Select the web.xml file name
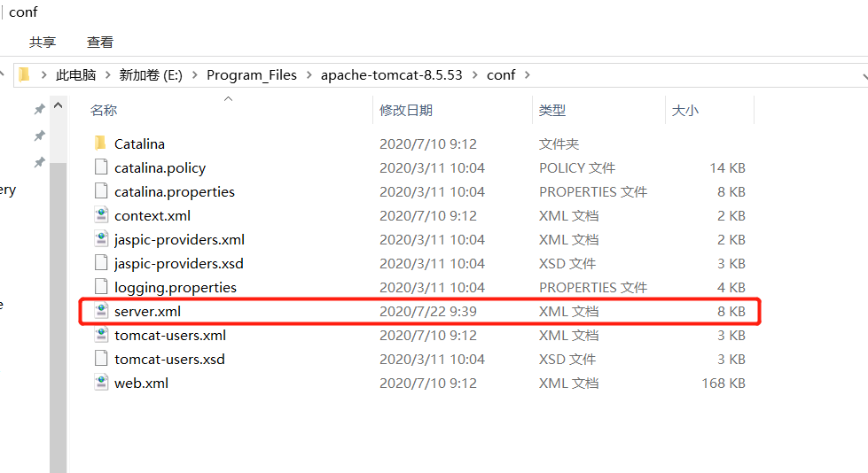The image size is (868, 473). pyautogui.click(x=141, y=383)
